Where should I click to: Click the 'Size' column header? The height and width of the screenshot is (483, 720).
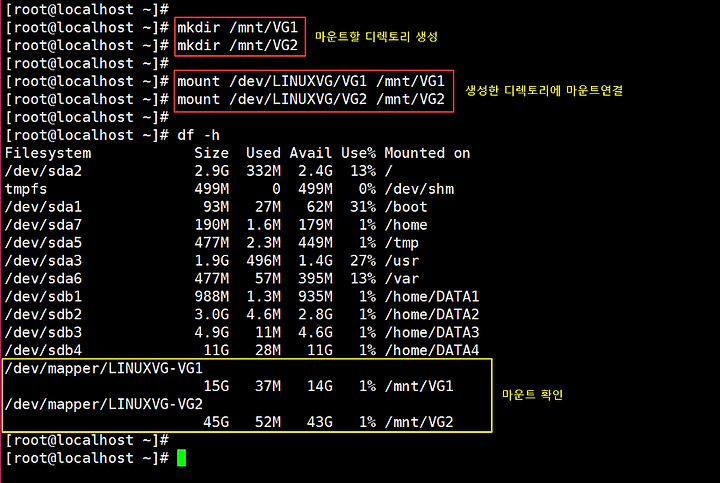point(211,153)
